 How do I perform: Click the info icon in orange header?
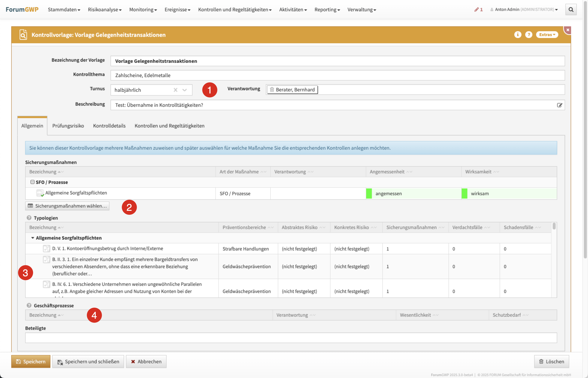click(518, 35)
